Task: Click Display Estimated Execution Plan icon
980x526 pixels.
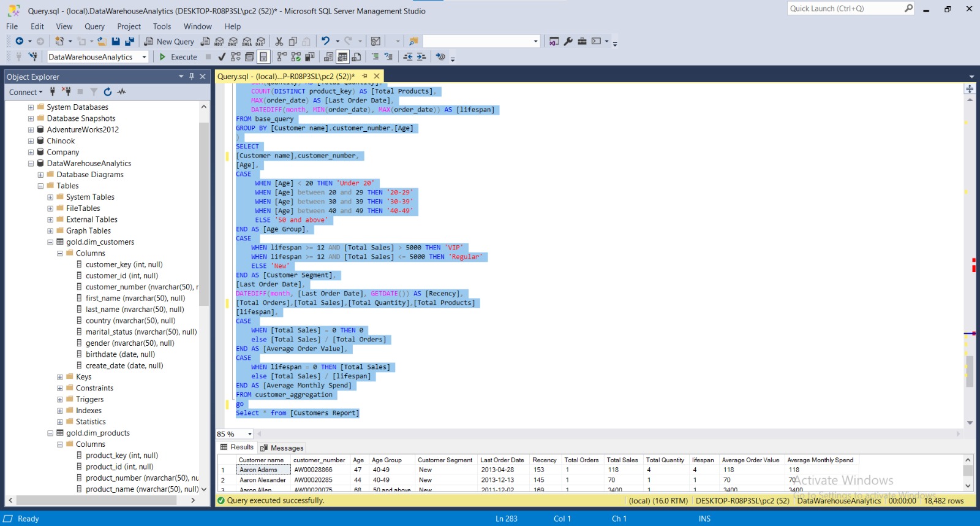Action: [236, 57]
